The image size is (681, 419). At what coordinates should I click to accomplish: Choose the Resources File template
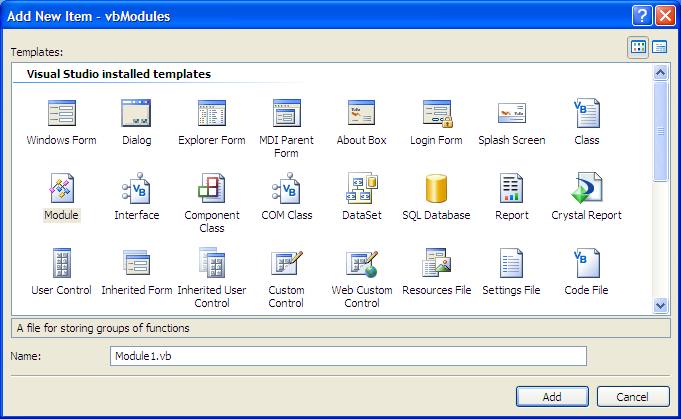(x=436, y=264)
